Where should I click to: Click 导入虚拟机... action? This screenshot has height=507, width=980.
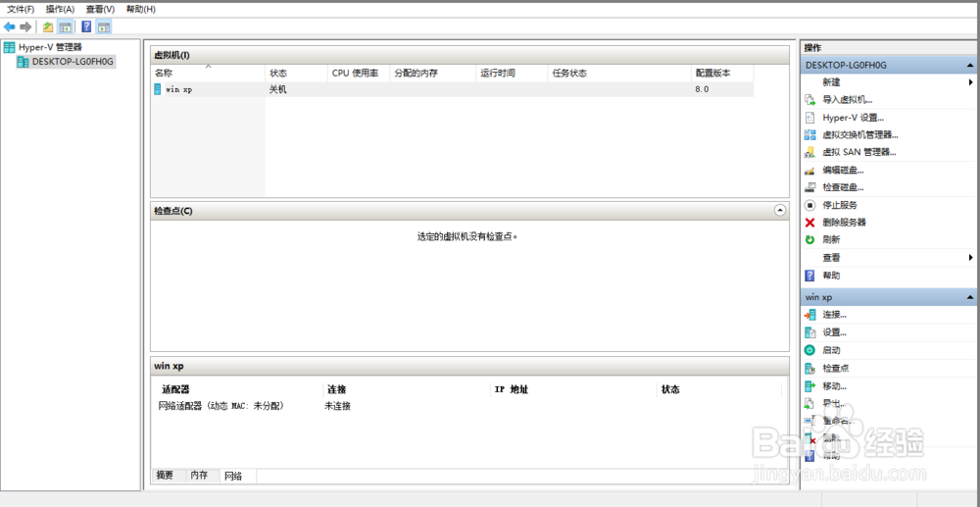pos(848,99)
